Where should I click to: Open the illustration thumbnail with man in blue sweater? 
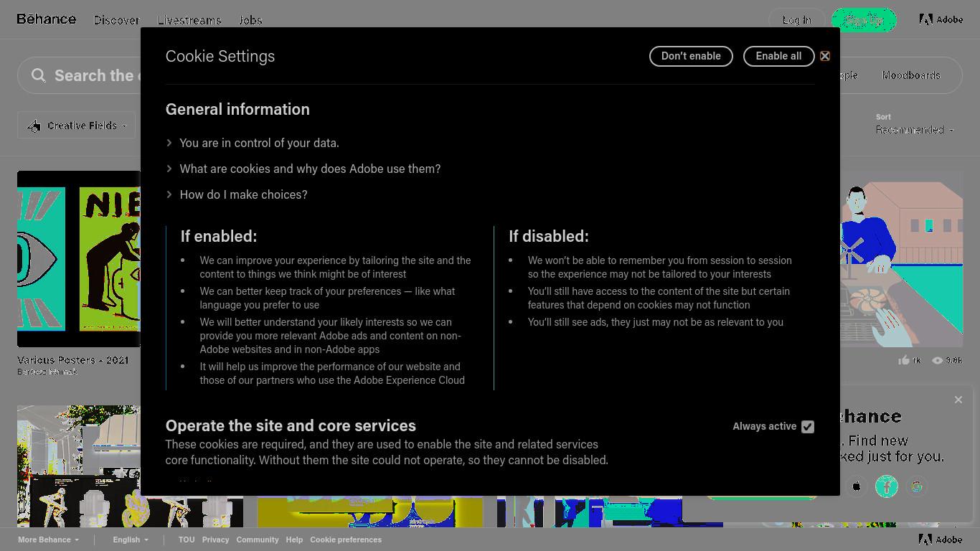pyautogui.click(x=901, y=259)
